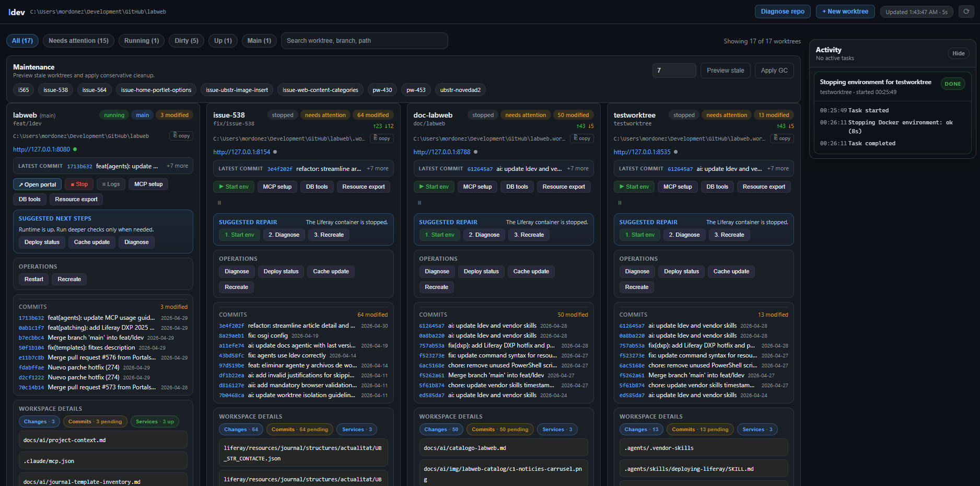Click Preview stale button
The image size is (980, 486).
click(725, 71)
